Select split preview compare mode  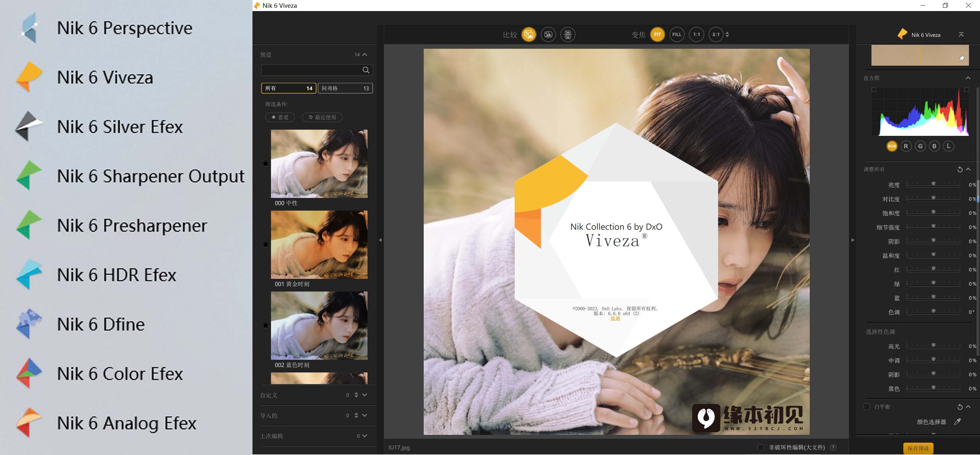pos(548,35)
